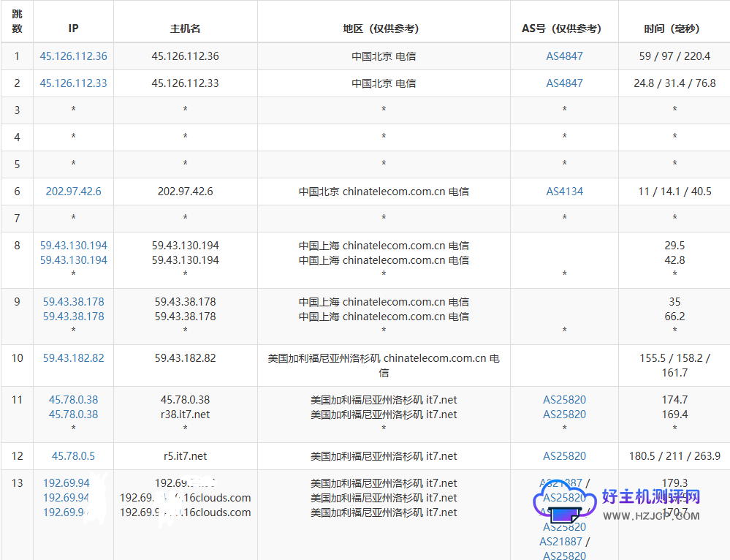Open the AS4847 link in hop 2
This screenshot has width=730, height=560.
click(x=564, y=83)
